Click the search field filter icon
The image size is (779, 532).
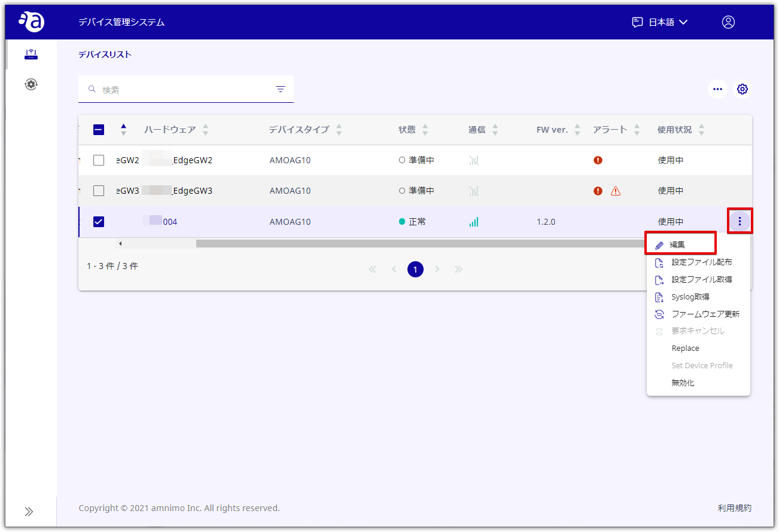tap(281, 90)
